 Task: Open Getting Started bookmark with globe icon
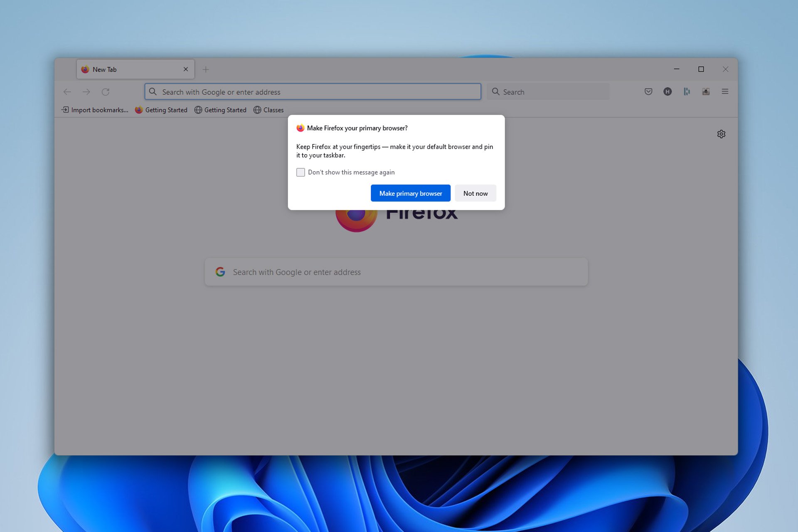tap(220, 110)
